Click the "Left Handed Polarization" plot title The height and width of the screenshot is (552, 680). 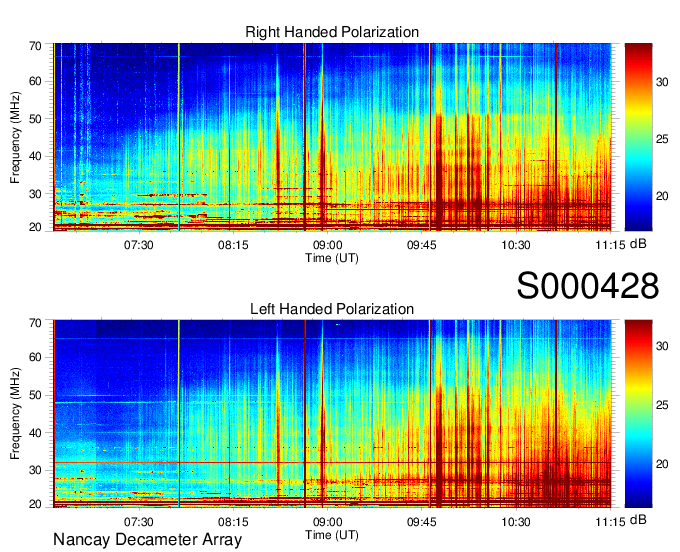pyautogui.click(x=332, y=309)
